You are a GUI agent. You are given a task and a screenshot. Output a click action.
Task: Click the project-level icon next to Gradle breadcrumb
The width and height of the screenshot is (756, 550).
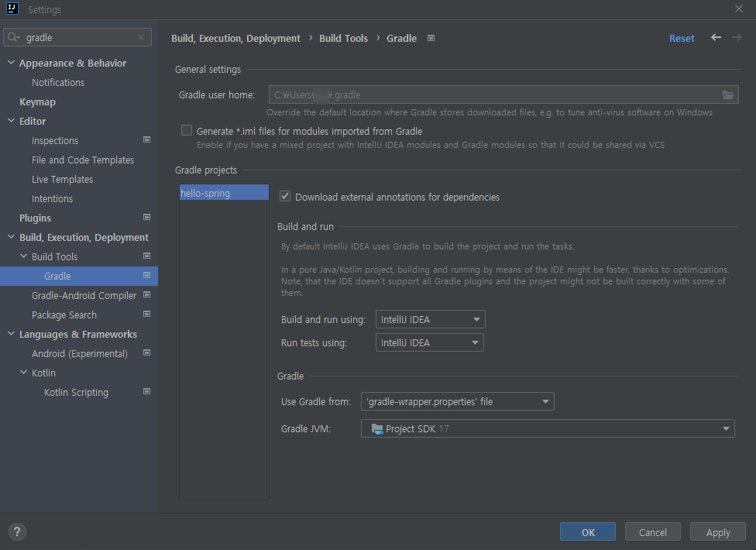pos(431,38)
